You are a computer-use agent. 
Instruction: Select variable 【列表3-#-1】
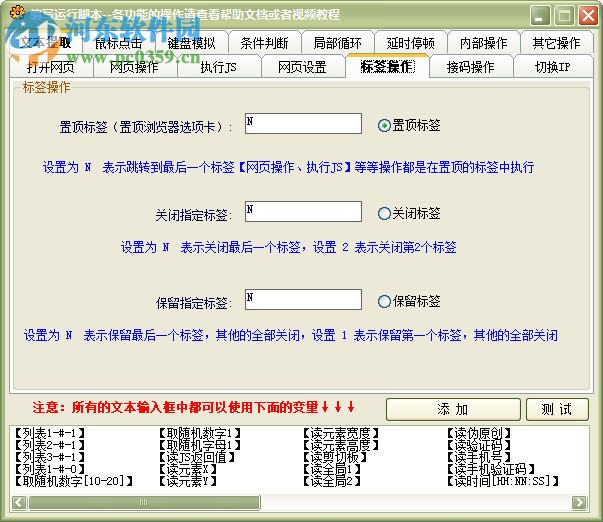tap(50, 457)
